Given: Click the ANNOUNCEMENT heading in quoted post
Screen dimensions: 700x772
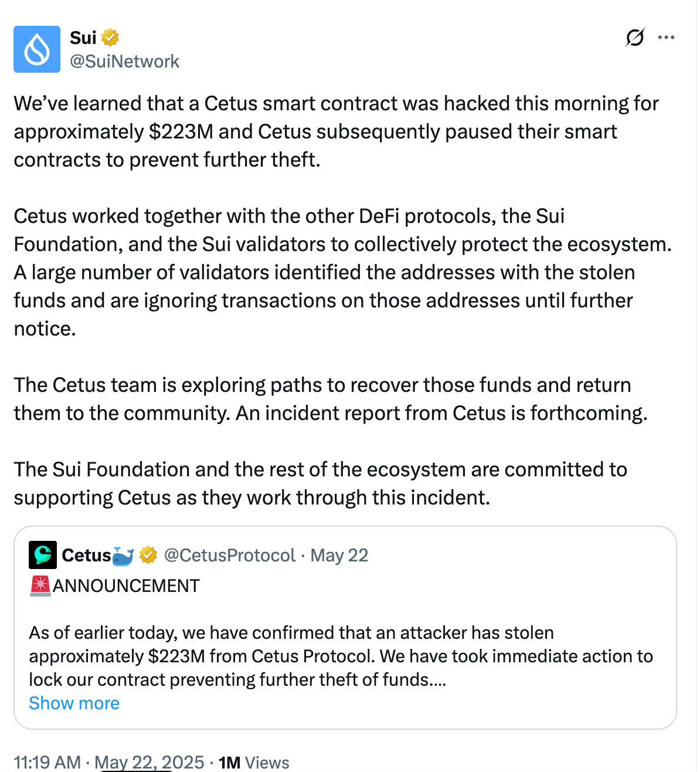Looking at the screenshot, I should point(126,585).
